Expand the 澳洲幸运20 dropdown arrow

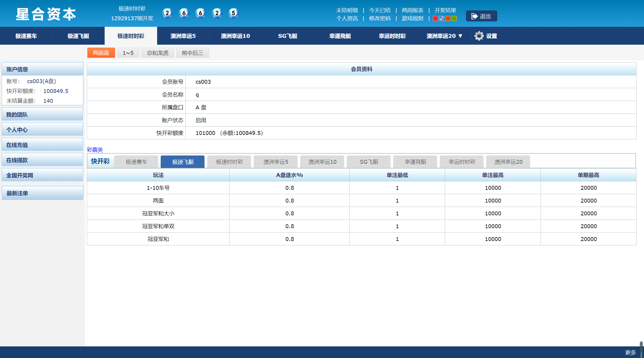click(x=460, y=36)
